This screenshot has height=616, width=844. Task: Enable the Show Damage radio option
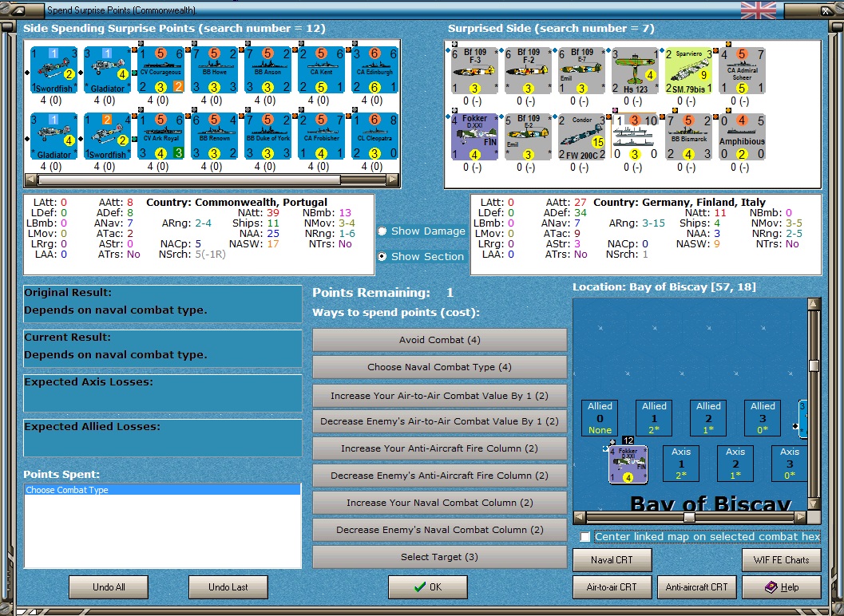pyautogui.click(x=382, y=231)
